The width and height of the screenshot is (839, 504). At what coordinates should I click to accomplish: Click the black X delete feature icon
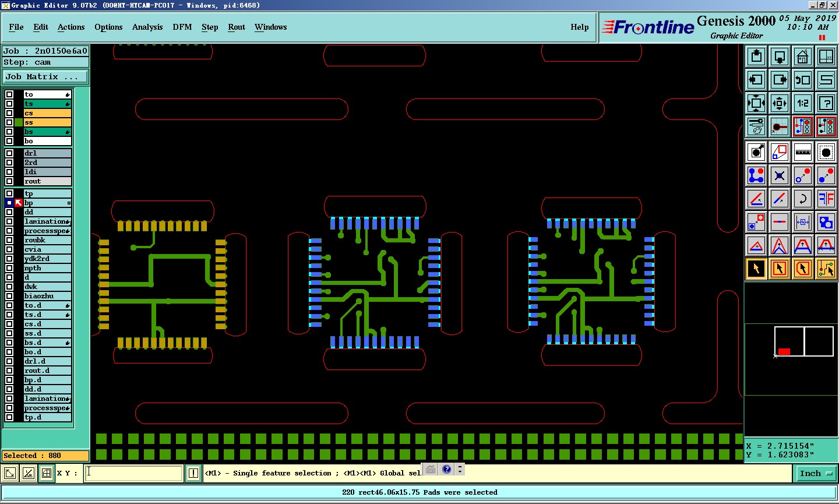pos(780,175)
